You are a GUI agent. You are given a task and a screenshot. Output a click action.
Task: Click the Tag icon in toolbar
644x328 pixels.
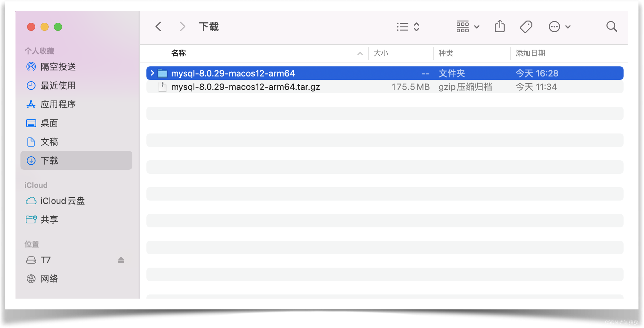526,26
